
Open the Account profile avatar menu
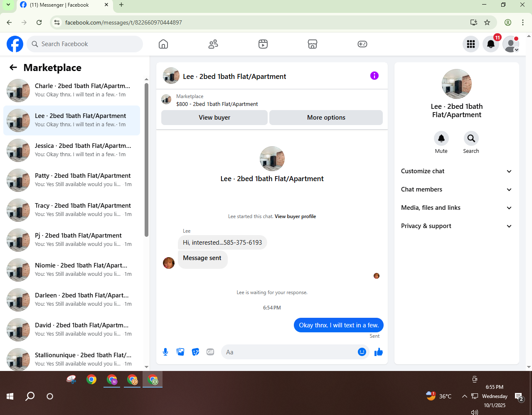511,44
